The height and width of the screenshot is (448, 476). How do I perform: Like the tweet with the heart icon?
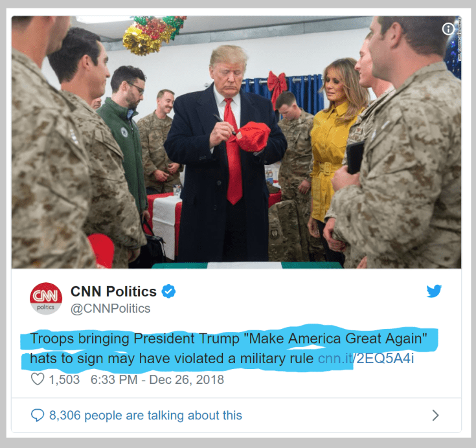click(38, 379)
